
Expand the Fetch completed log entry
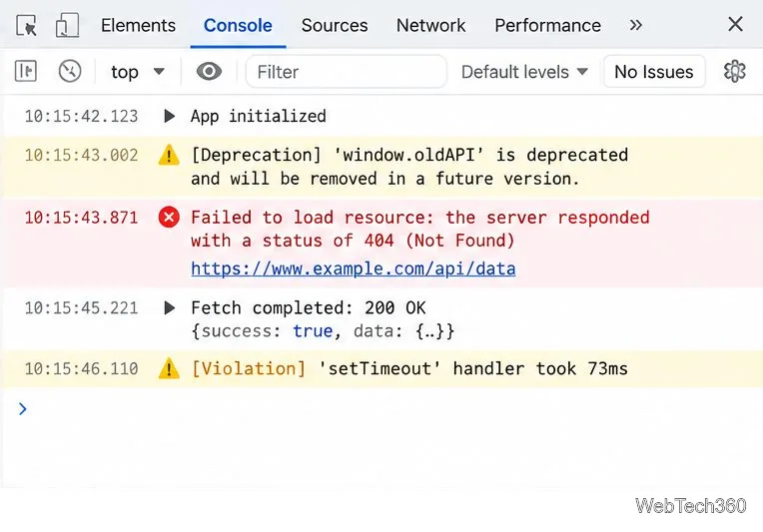tap(169, 307)
